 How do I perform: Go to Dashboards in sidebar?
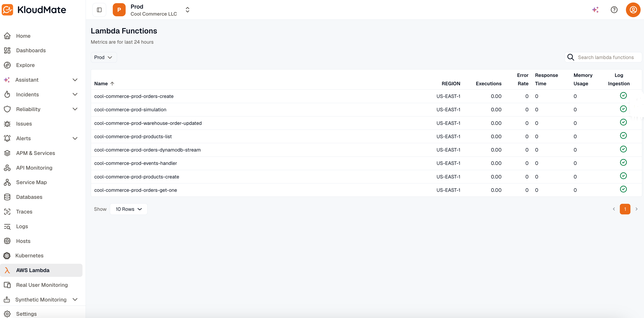click(31, 50)
